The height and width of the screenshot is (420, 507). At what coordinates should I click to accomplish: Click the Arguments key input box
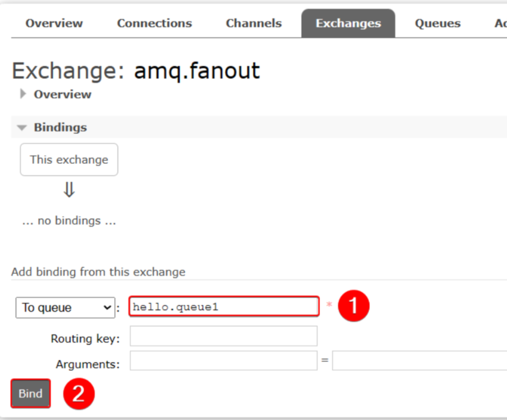[224, 361]
